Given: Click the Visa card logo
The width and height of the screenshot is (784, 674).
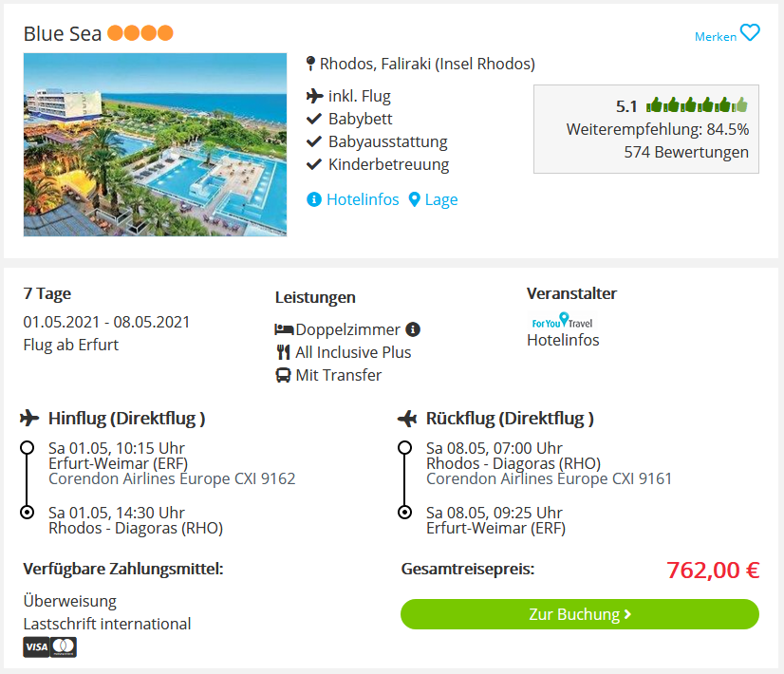Looking at the screenshot, I should 36,647.
